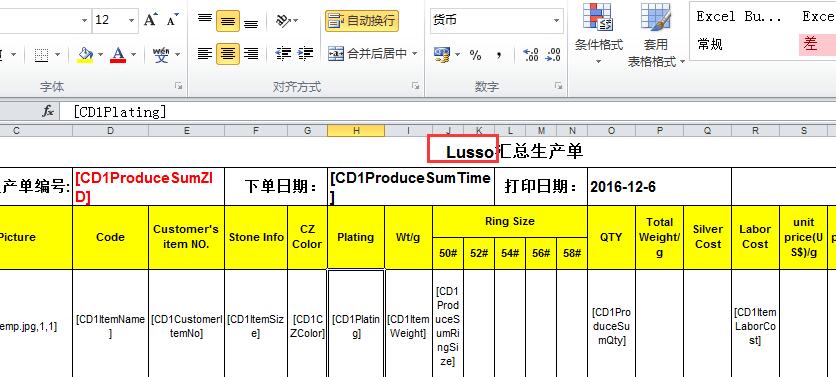Click the Plating header cell
Viewport: 836px width, 377px height.
[356, 237]
